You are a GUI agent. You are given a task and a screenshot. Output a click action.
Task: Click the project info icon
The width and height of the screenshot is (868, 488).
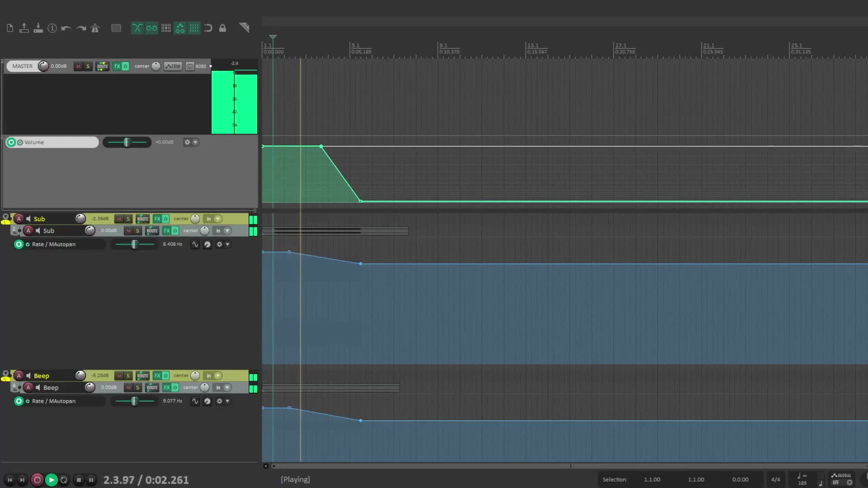(x=52, y=28)
